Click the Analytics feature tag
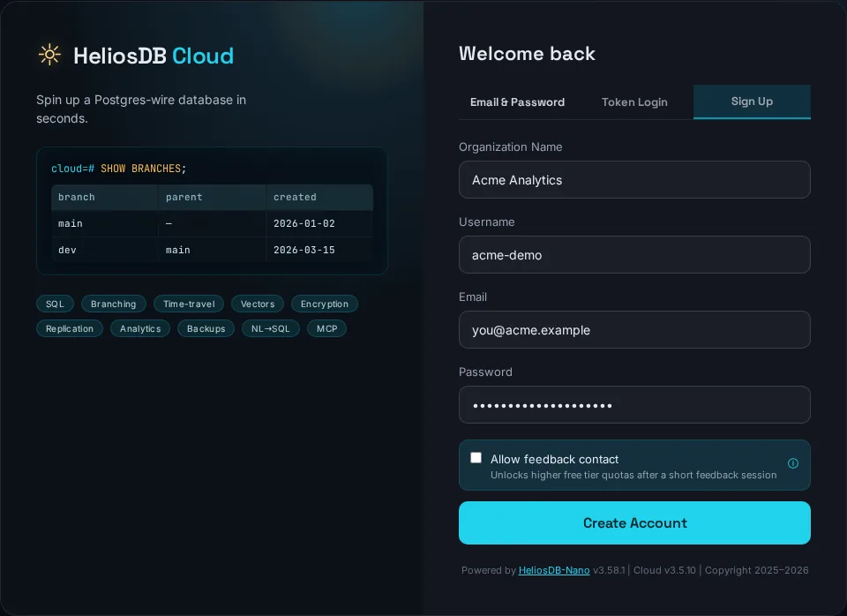Screen dimensions: 847x616 140,328
